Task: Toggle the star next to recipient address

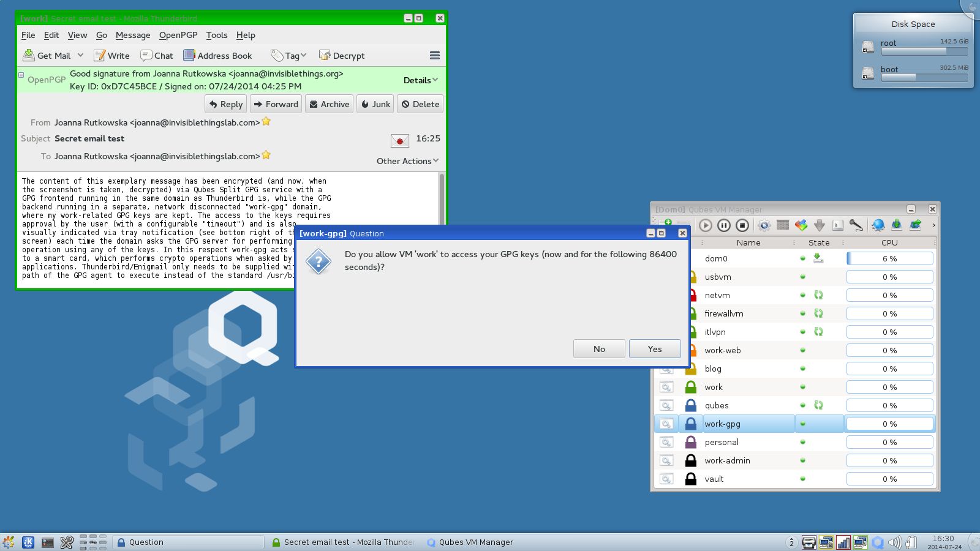Action: tap(266, 156)
